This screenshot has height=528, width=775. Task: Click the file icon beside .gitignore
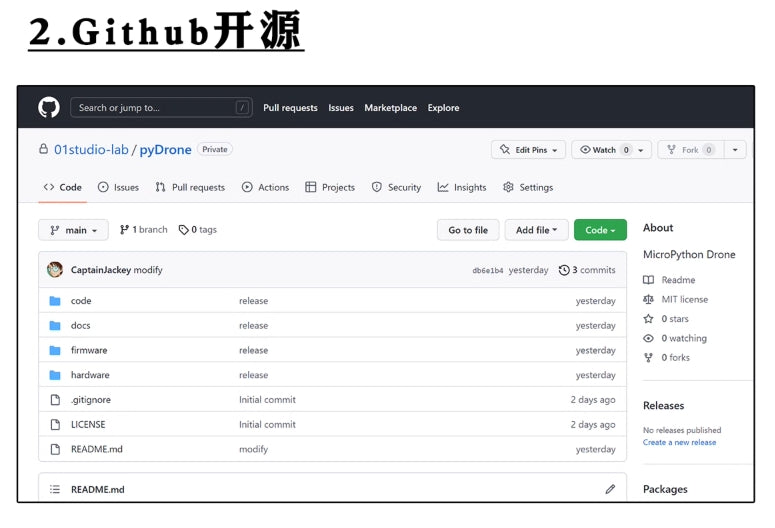55,399
